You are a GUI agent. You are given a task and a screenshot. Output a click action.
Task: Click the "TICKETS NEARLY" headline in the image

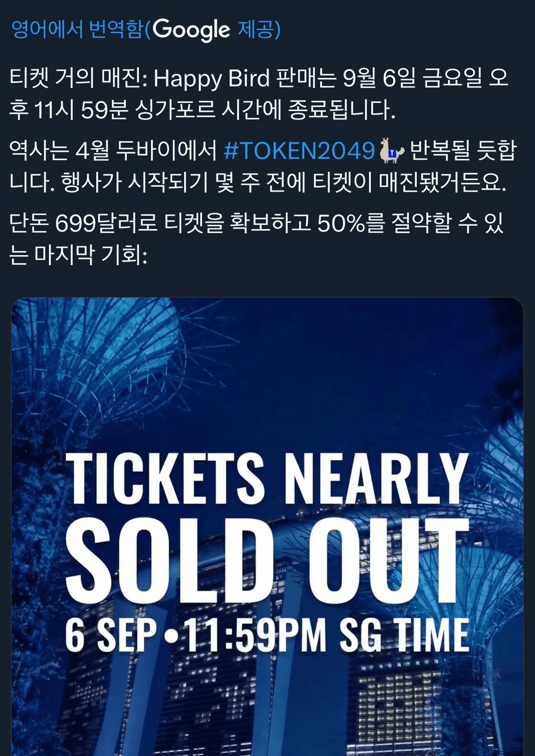pyautogui.click(x=268, y=476)
